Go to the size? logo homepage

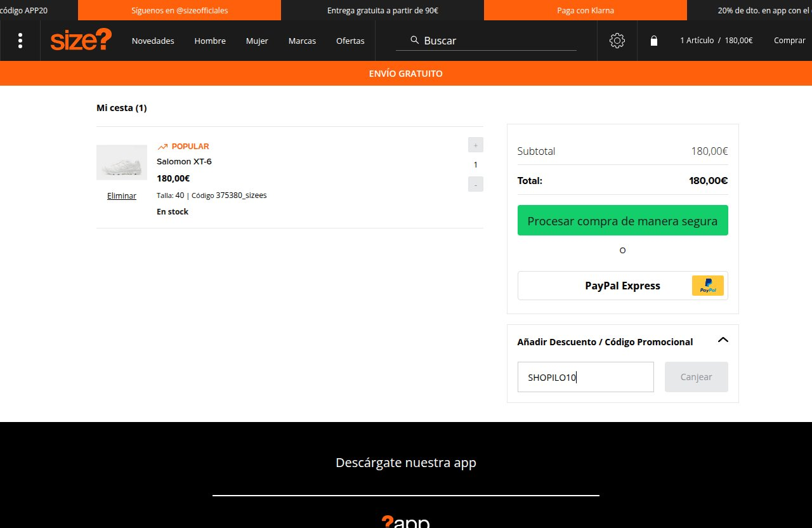tap(81, 40)
